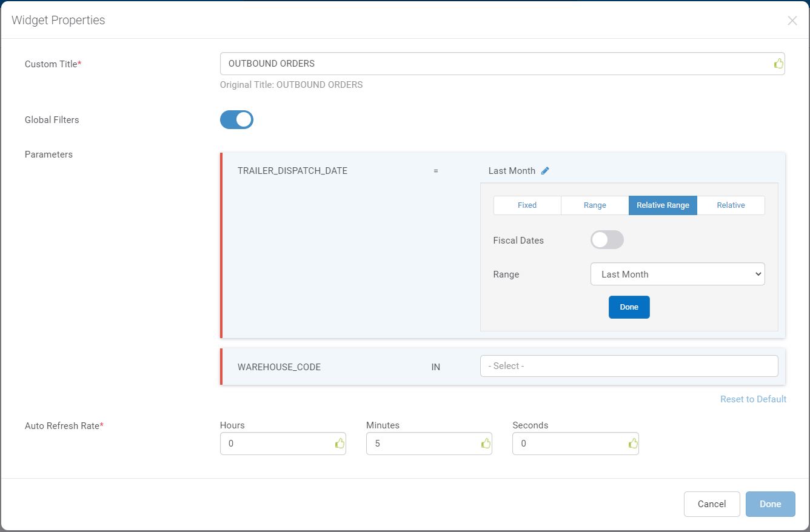This screenshot has width=810, height=532.
Task: Disable the Global Filters toggle
Action: pos(236,120)
